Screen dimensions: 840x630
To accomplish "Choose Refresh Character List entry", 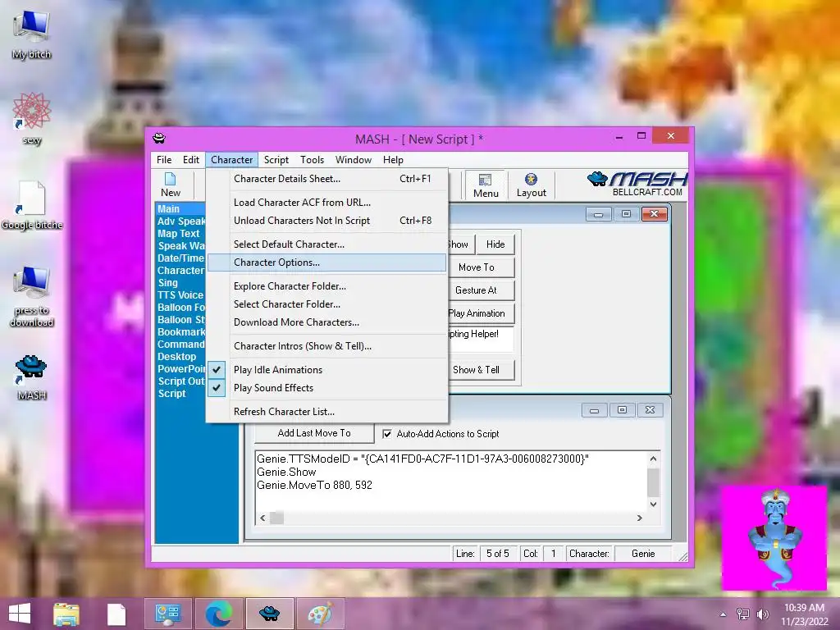I will 326,412.
